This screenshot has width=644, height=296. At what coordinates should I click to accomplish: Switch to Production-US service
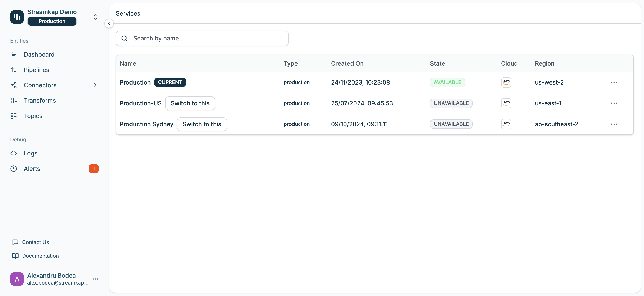(x=190, y=103)
